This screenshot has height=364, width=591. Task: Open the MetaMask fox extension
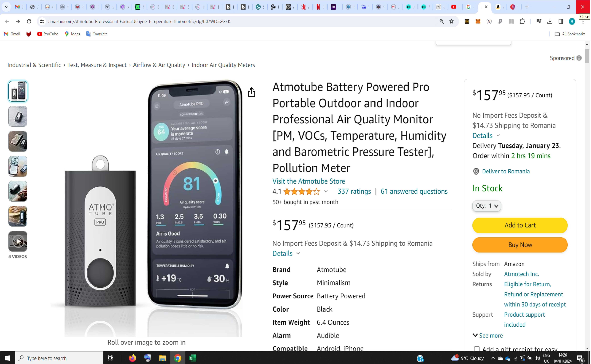(x=478, y=21)
